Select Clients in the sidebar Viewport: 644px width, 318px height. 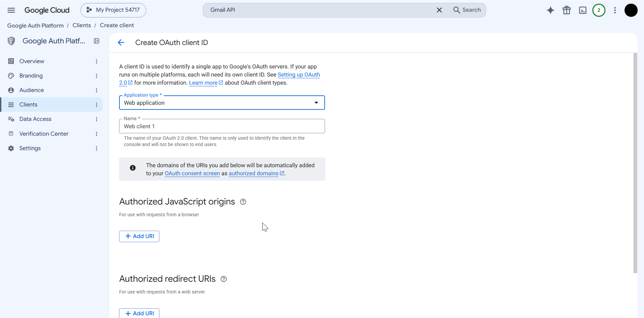[x=51, y=104]
